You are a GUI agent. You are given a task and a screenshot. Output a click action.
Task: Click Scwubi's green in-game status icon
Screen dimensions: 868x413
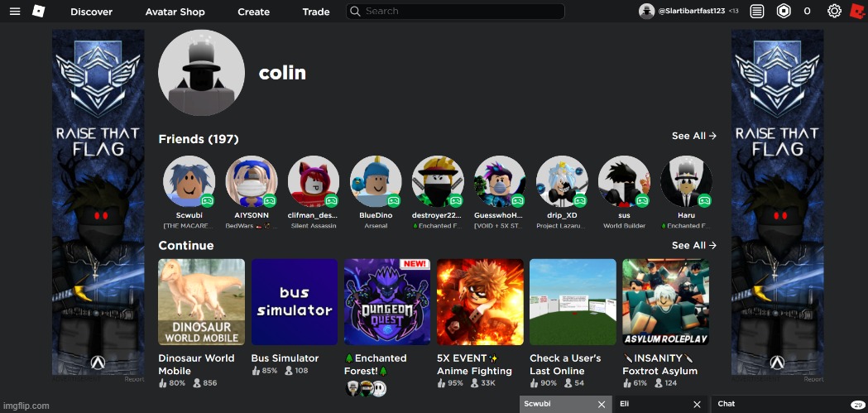click(208, 200)
